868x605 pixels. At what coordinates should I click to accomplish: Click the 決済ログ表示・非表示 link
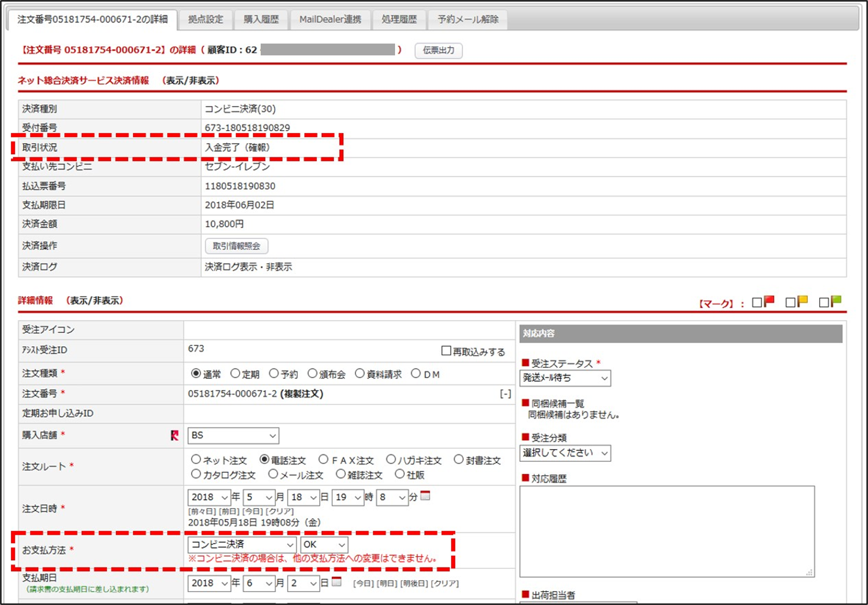[x=248, y=267]
